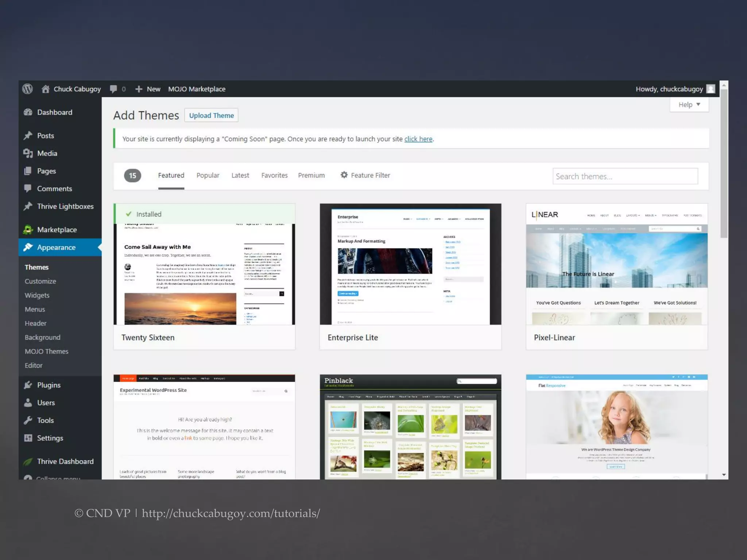
Task: Select the Flat Responsive theme thumbnail
Action: point(617,427)
